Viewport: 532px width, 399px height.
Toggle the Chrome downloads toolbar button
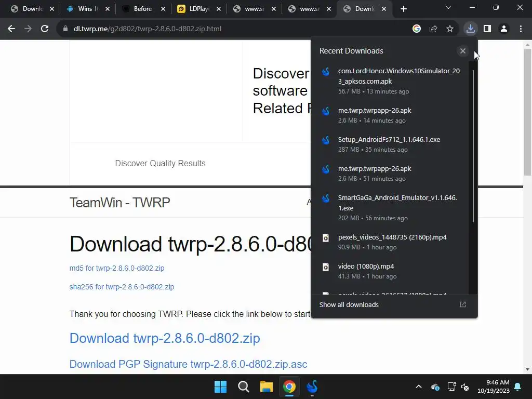470,29
